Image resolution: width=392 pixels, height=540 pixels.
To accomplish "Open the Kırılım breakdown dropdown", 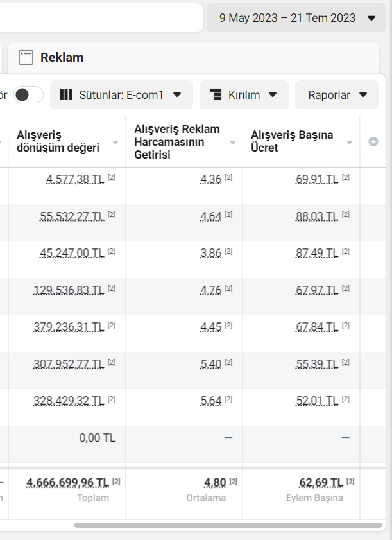I will [244, 94].
